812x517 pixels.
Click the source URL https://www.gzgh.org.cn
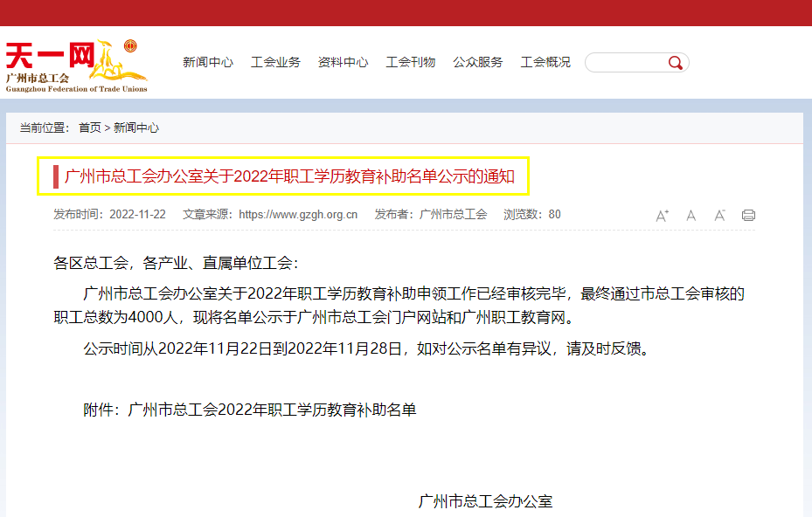pos(298,214)
